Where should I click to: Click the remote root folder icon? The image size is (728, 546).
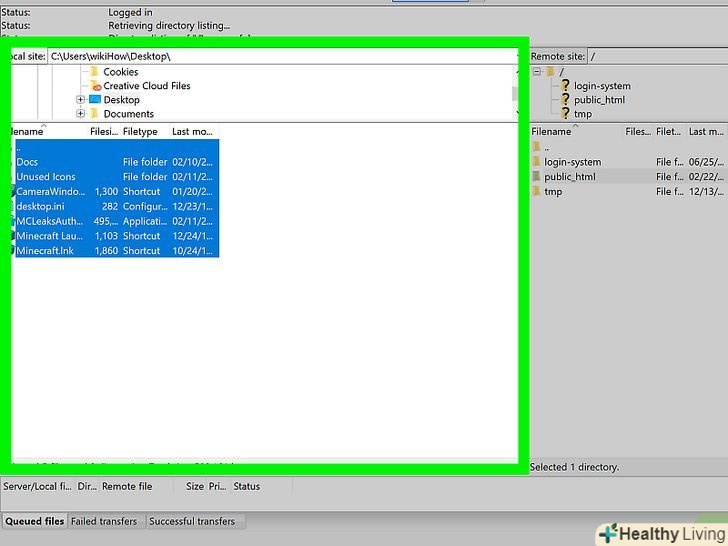(x=550, y=72)
